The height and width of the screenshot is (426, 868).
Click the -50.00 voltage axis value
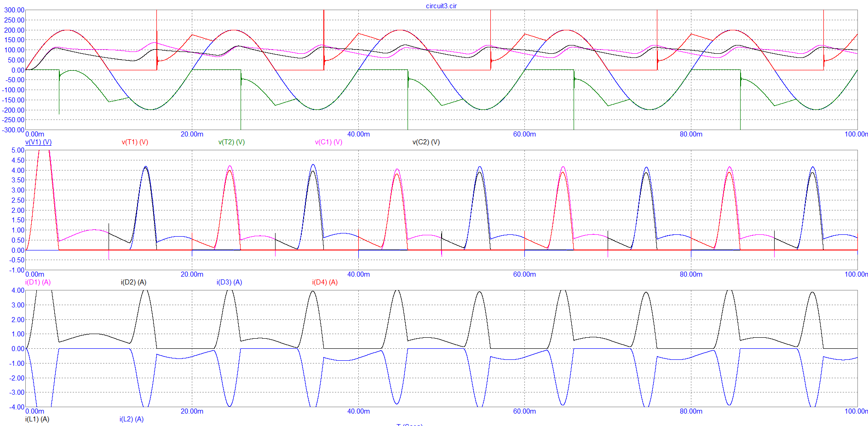[15, 80]
